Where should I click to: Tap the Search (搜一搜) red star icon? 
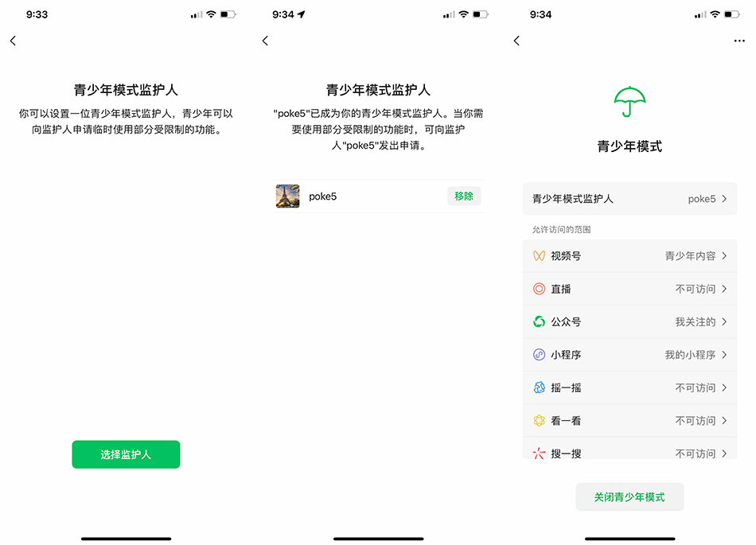coord(539,454)
